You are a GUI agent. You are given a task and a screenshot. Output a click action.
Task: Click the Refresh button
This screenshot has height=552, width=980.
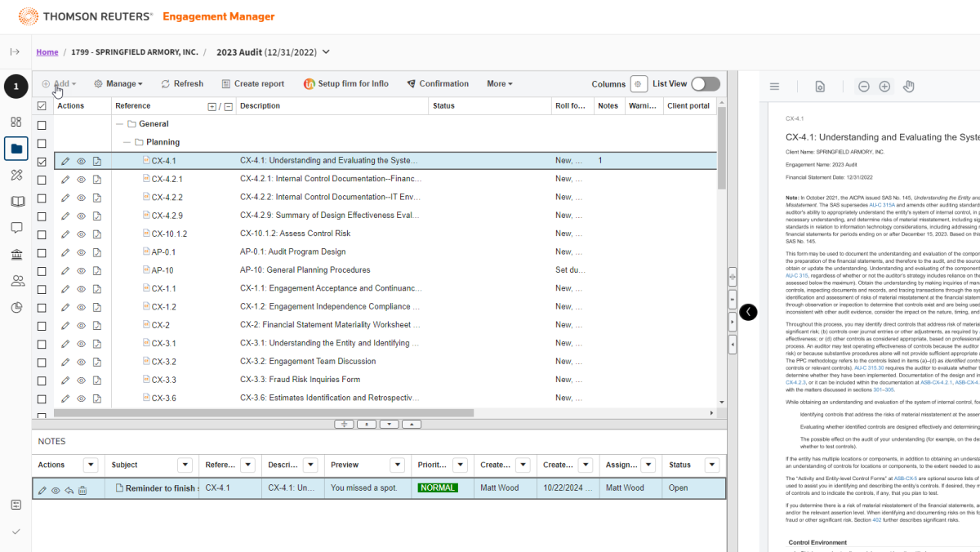[182, 84]
